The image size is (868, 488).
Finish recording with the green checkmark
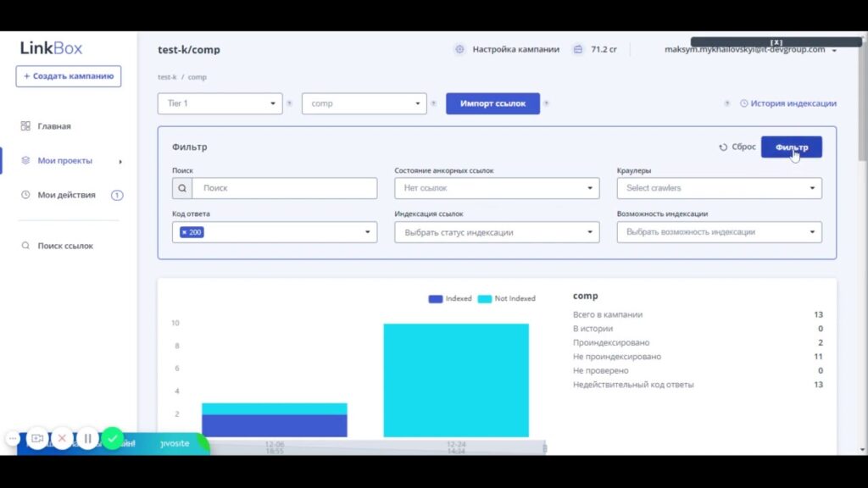[113, 439]
